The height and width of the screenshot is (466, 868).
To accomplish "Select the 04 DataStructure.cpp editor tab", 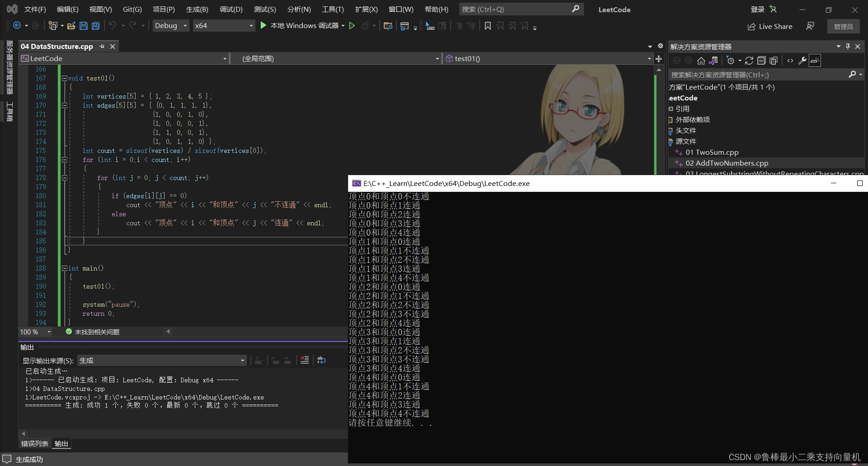I will (57, 46).
